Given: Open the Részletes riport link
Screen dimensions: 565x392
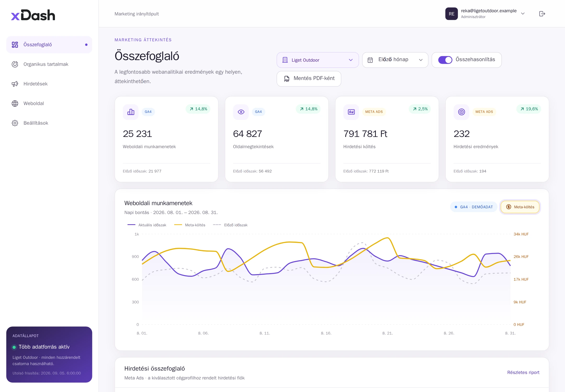Looking at the screenshot, I should 523,372.
